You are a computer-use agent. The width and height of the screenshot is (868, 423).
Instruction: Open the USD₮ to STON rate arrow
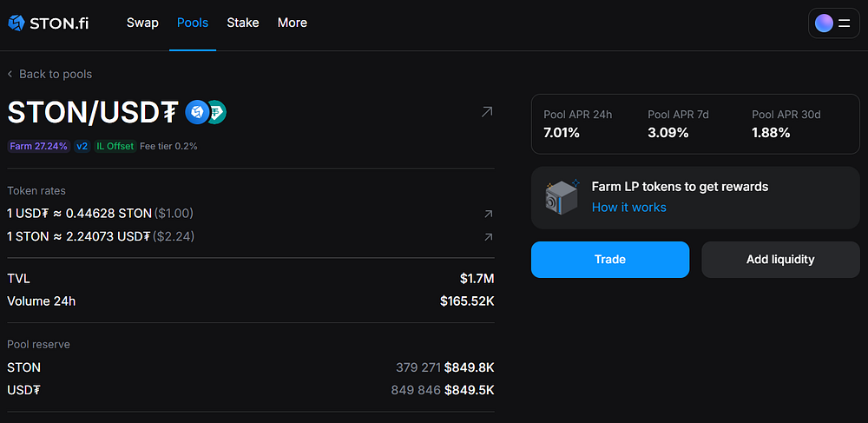pyautogui.click(x=488, y=214)
